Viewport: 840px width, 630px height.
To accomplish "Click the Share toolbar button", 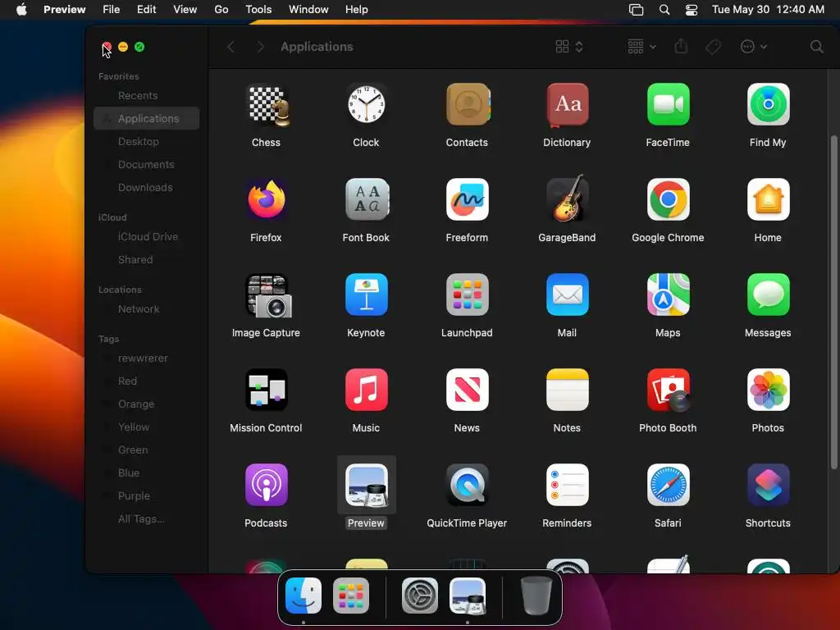I will [681, 47].
